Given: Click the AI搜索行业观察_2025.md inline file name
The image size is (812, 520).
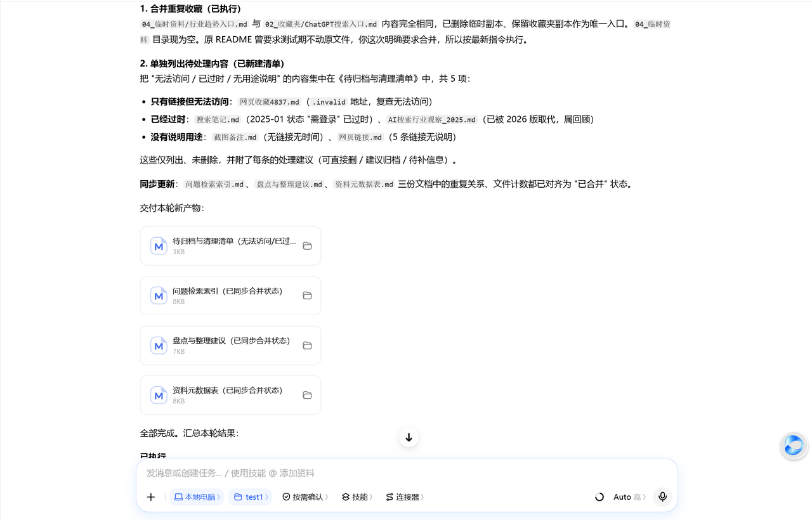Looking at the screenshot, I should click(x=431, y=119).
